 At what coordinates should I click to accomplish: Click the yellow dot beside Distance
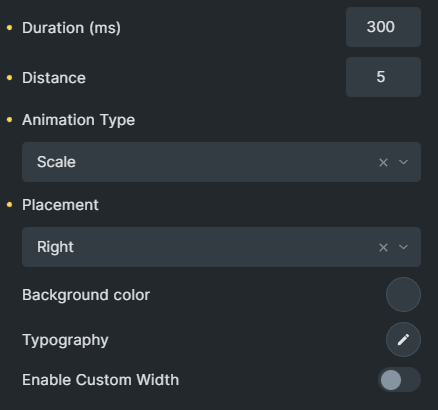(10, 78)
